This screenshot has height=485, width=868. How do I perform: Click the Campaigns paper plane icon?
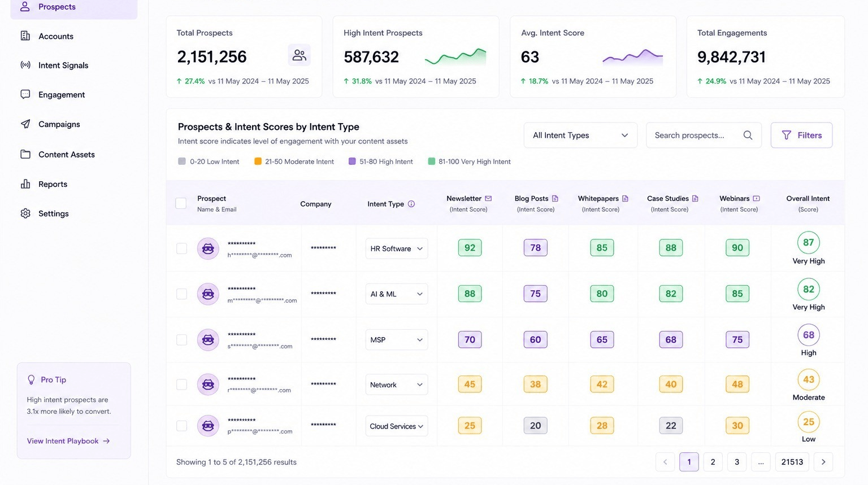pyautogui.click(x=25, y=124)
